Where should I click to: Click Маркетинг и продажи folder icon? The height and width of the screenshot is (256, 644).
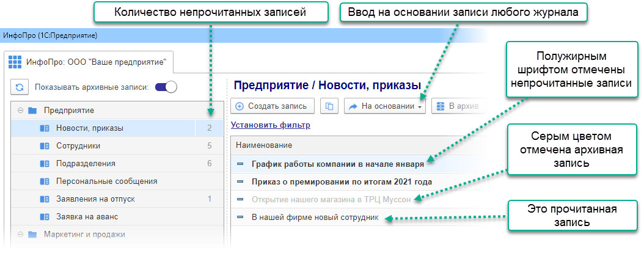(32, 235)
